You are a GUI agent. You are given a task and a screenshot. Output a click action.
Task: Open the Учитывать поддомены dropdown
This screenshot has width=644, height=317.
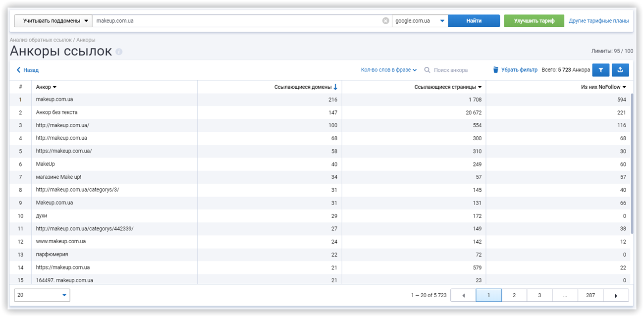[53, 21]
